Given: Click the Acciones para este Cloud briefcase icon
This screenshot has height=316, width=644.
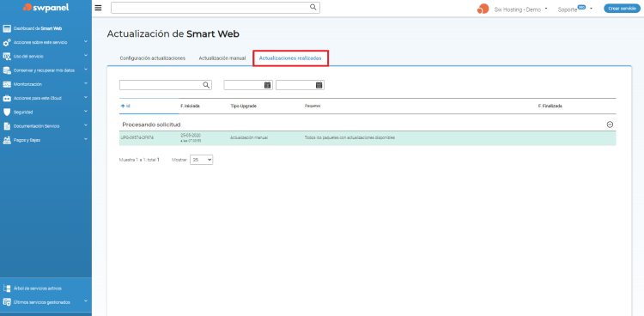Looking at the screenshot, I should click(7, 98).
